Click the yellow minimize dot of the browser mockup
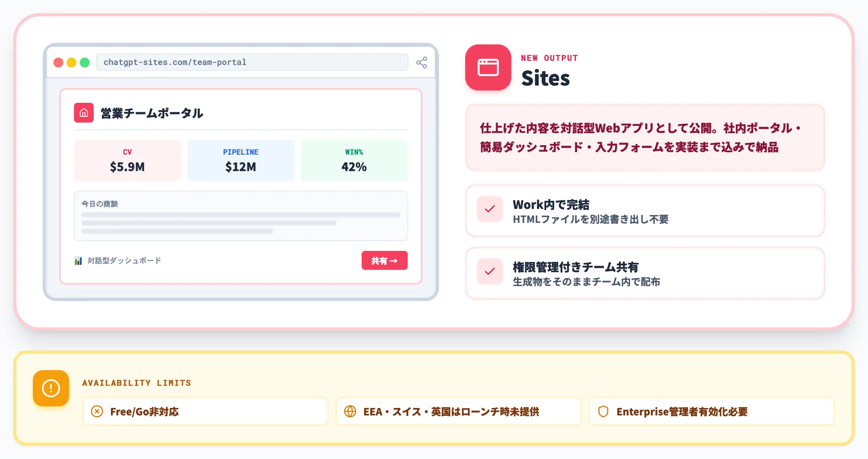Image resolution: width=868 pixels, height=459 pixels. click(72, 63)
